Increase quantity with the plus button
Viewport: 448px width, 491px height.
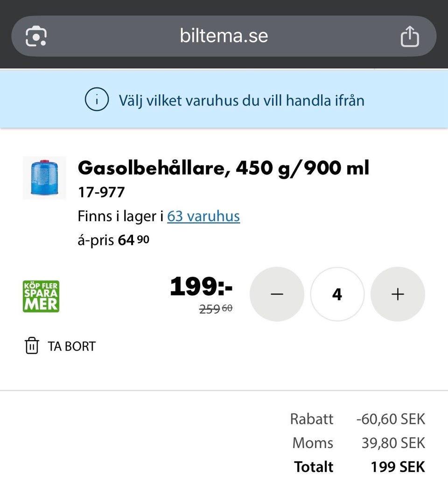click(x=398, y=294)
